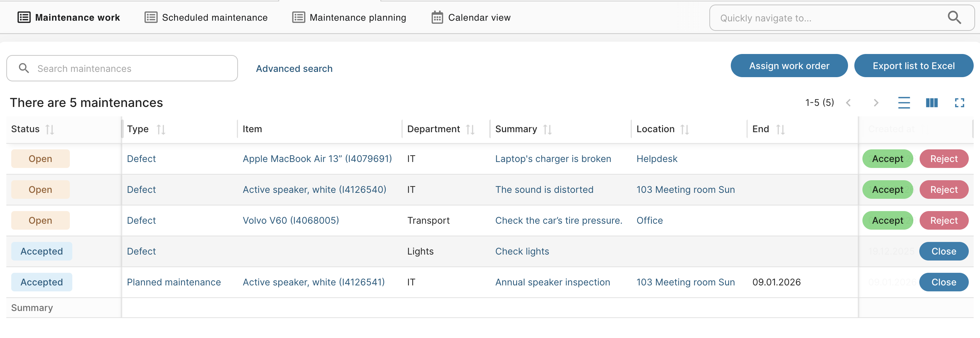
Task: Click Assign work order button
Action: click(x=789, y=66)
